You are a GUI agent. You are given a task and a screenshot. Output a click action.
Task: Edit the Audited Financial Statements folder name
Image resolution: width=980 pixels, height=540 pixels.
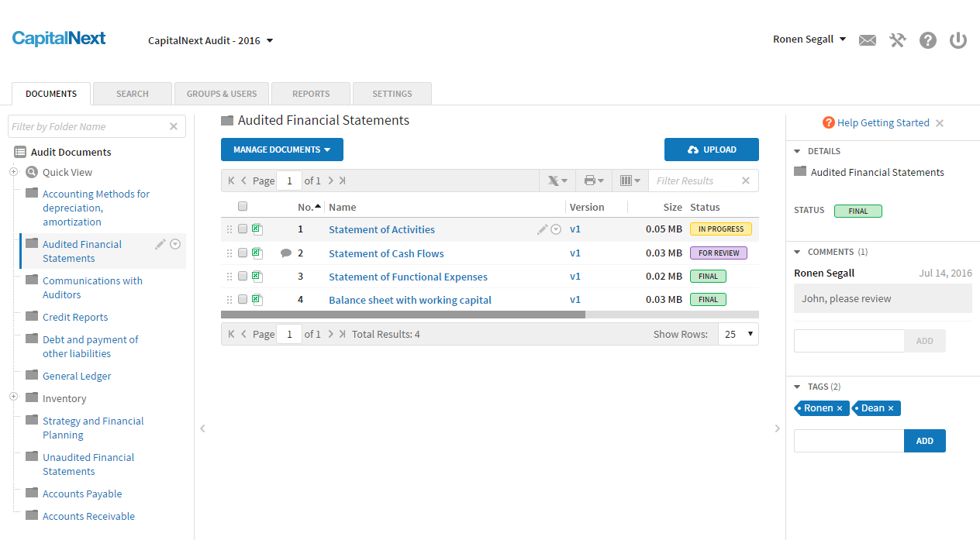point(159,242)
